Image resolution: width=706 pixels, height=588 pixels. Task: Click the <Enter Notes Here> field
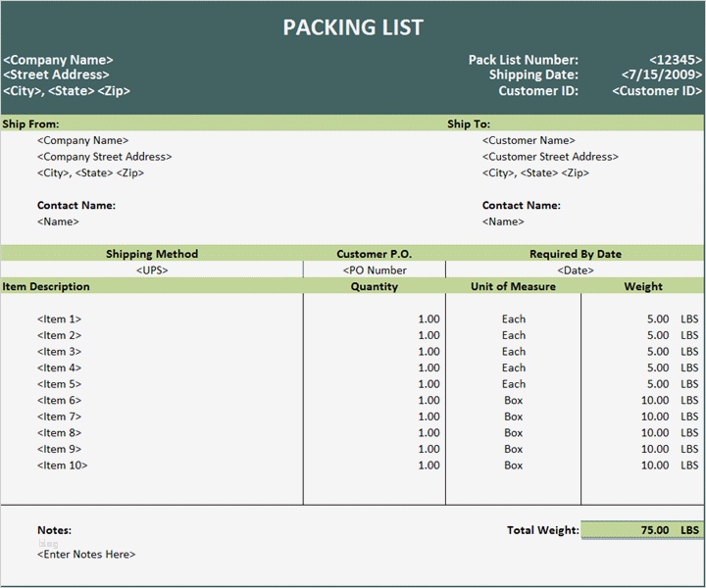point(86,555)
